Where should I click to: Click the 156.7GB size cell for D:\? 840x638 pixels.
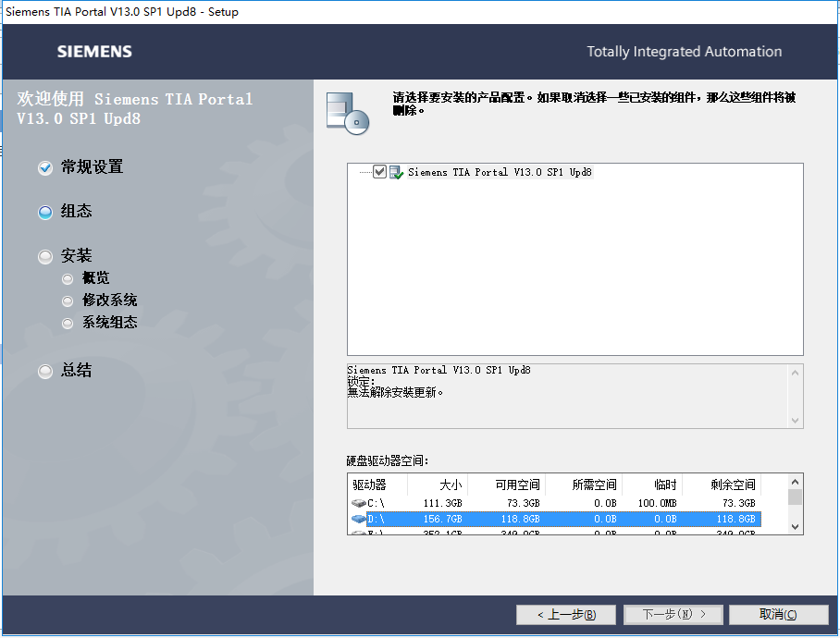[442, 519]
